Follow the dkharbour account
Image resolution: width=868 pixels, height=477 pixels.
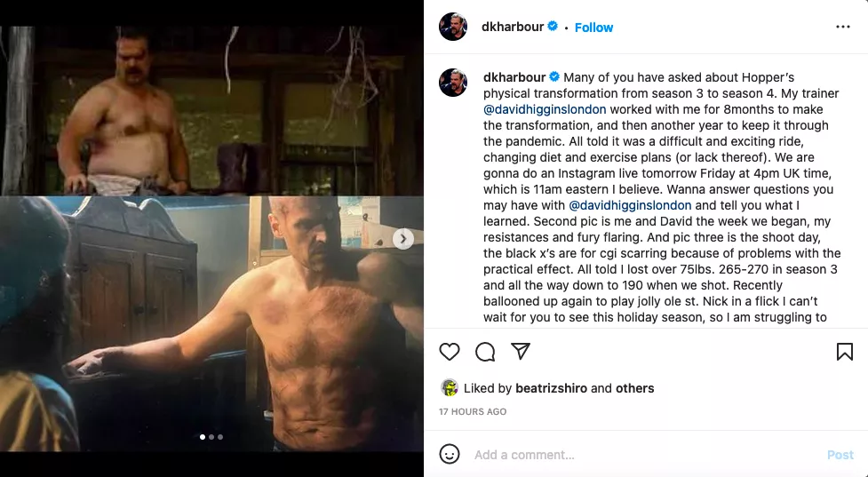pyautogui.click(x=593, y=28)
